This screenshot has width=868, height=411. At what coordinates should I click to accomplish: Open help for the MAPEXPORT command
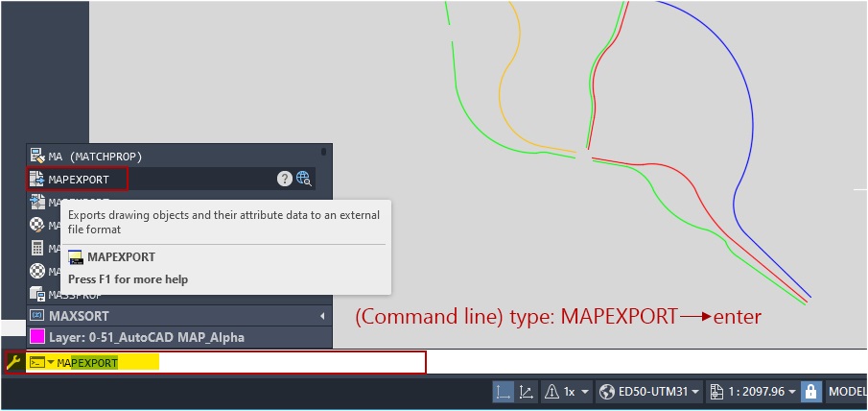tap(285, 179)
